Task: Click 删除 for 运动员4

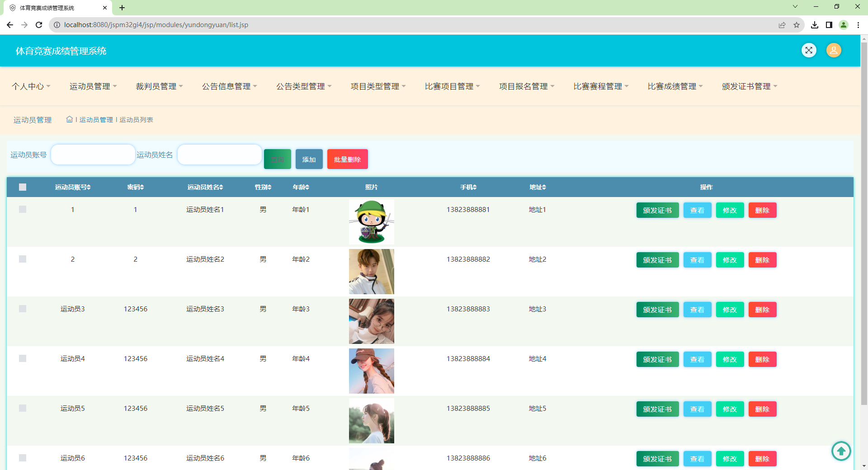Action: coord(763,359)
